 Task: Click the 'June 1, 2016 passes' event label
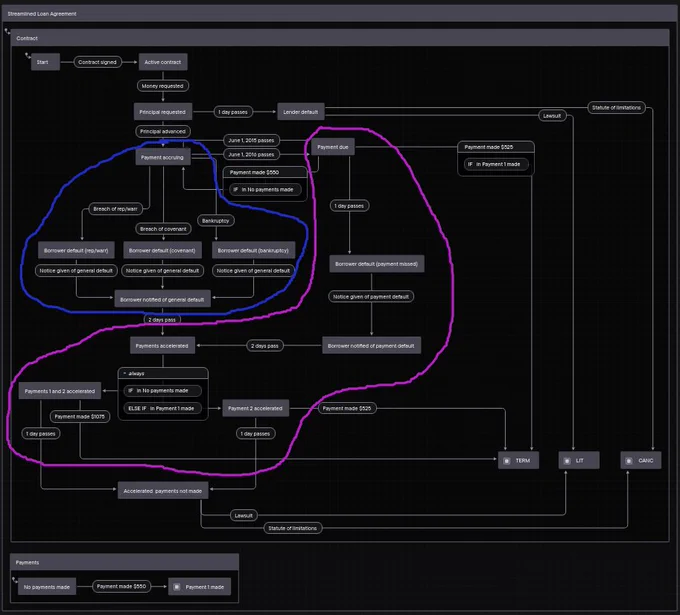(252, 154)
